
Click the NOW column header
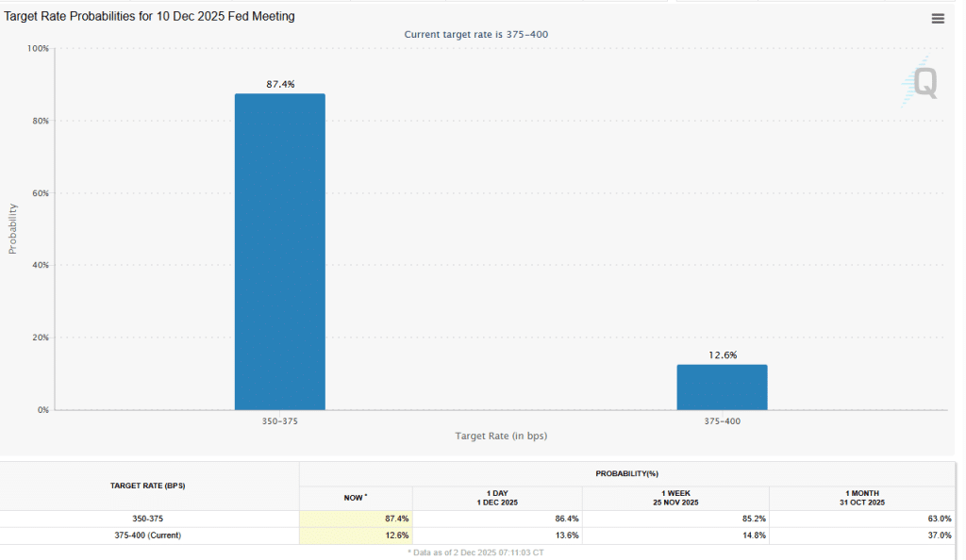coord(355,498)
